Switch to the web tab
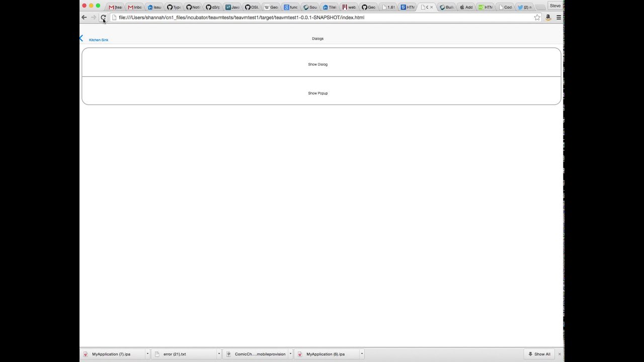The width and height of the screenshot is (644, 362). click(349, 7)
